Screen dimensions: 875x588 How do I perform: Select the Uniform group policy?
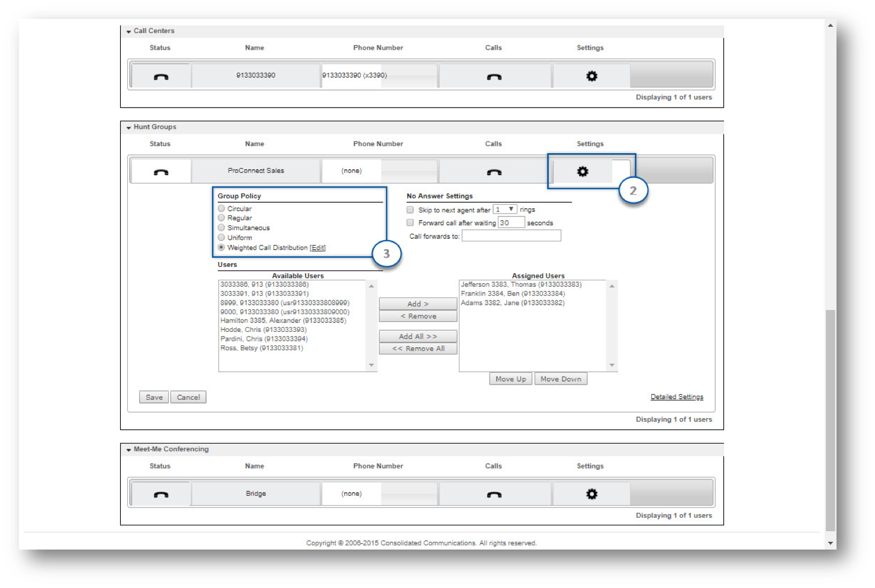coord(221,237)
